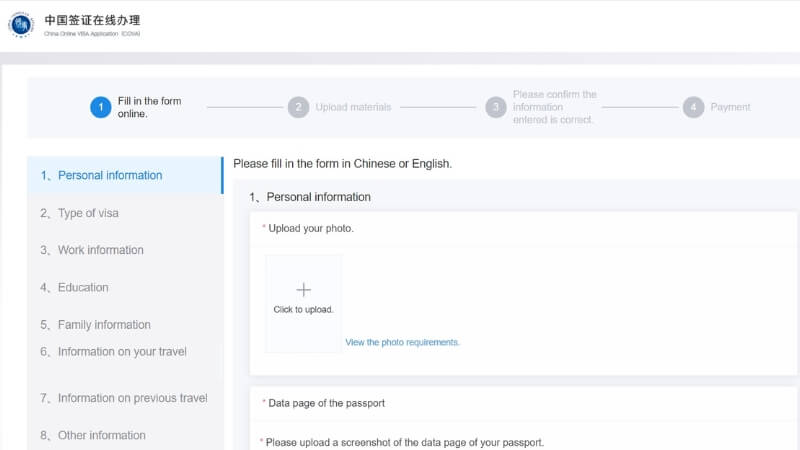The width and height of the screenshot is (800, 450).
Task: Click the Fill in the form online label
Action: point(149,107)
